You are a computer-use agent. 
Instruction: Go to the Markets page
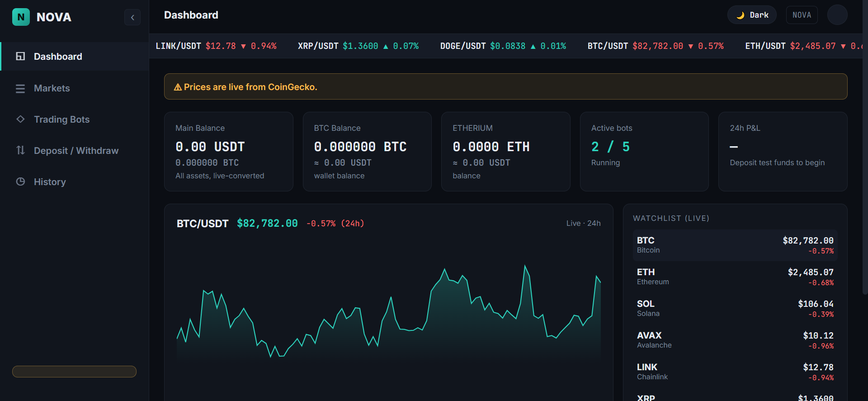pyautogui.click(x=75, y=88)
